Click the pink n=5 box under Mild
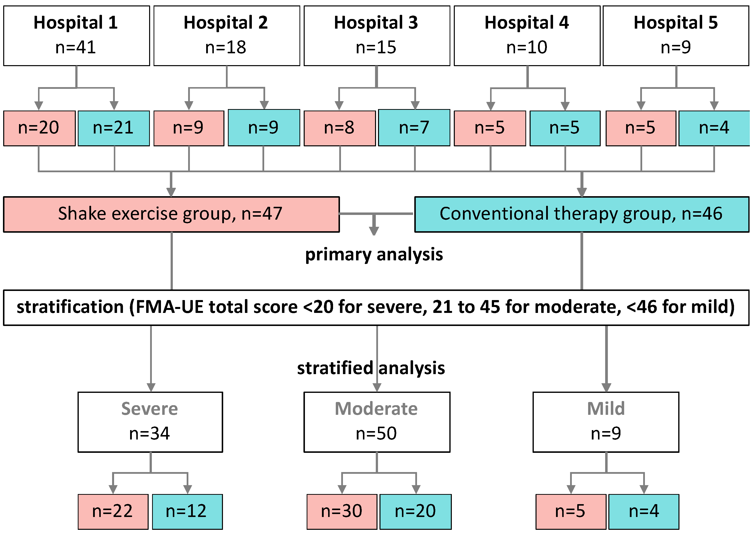The image size is (756, 534). click(x=571, y=512)
